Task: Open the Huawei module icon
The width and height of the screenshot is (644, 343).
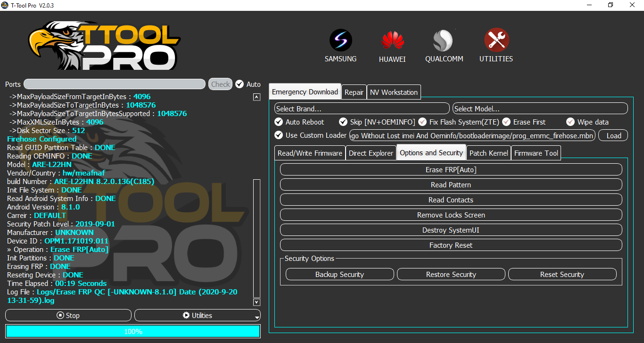Action: [393, 41]
